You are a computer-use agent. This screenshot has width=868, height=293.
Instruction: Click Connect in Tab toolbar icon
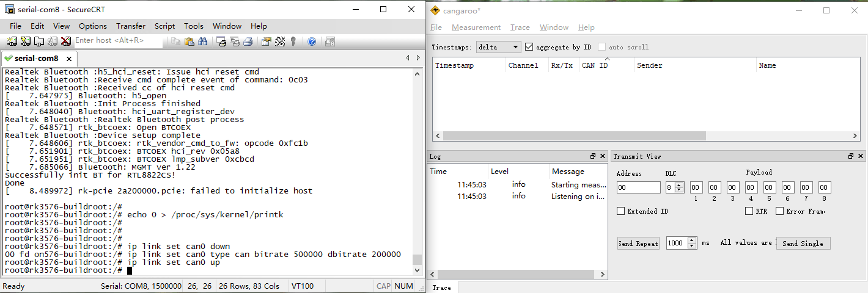coord(39,42)
